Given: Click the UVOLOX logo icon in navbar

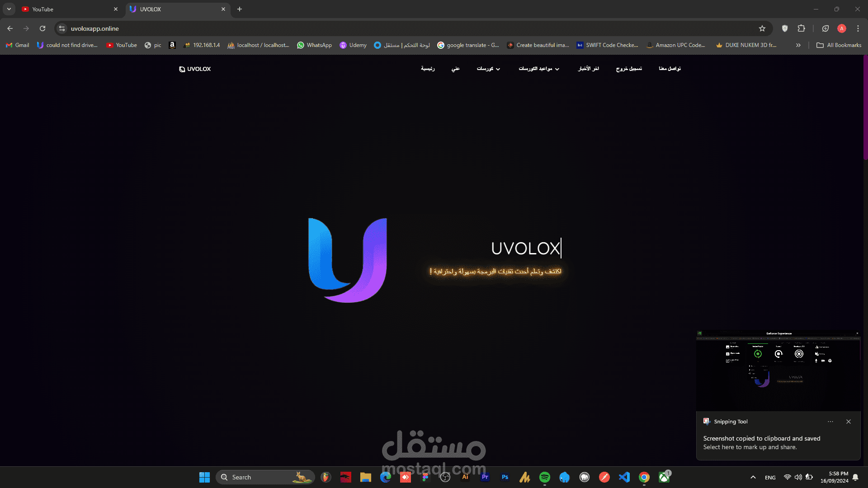Looking at the screenshot, I should 182,69.
